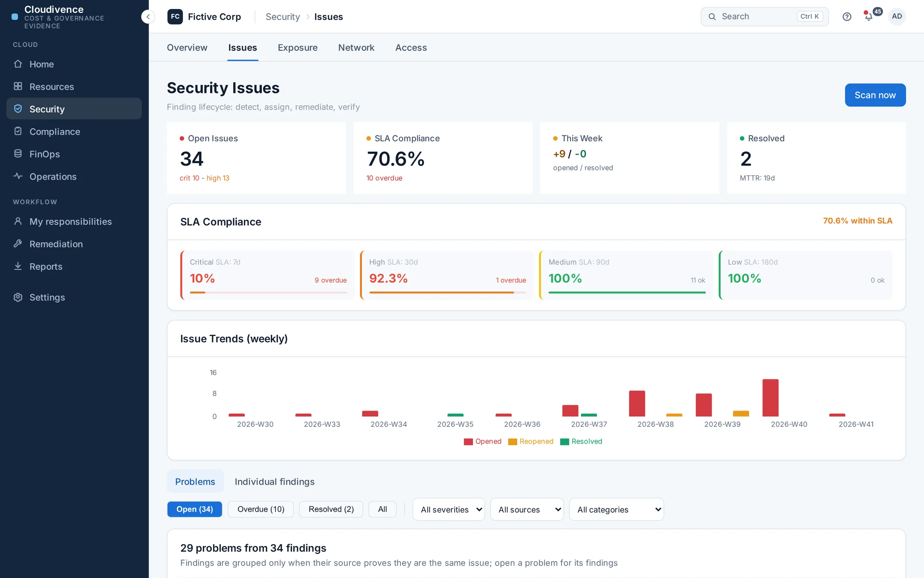This screenshot has width=924, height=578.
Task: Click the My responsibilities person icon
Action: click(18, 221)
